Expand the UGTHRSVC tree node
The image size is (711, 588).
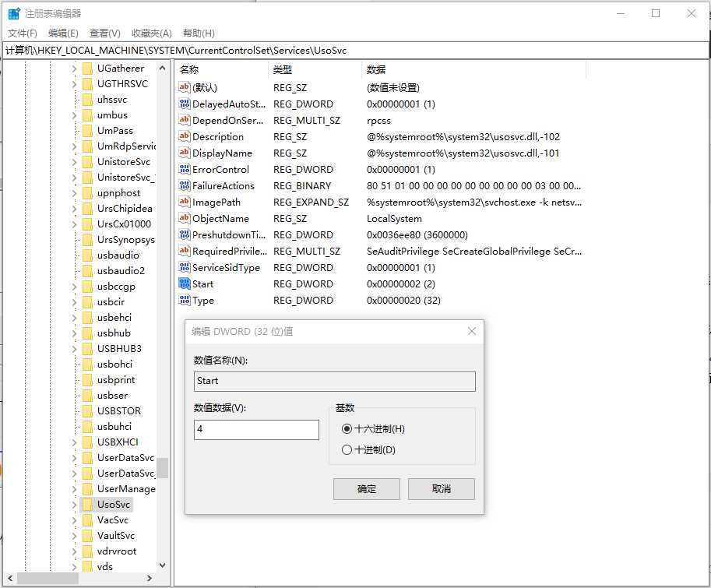coord(74,84)
